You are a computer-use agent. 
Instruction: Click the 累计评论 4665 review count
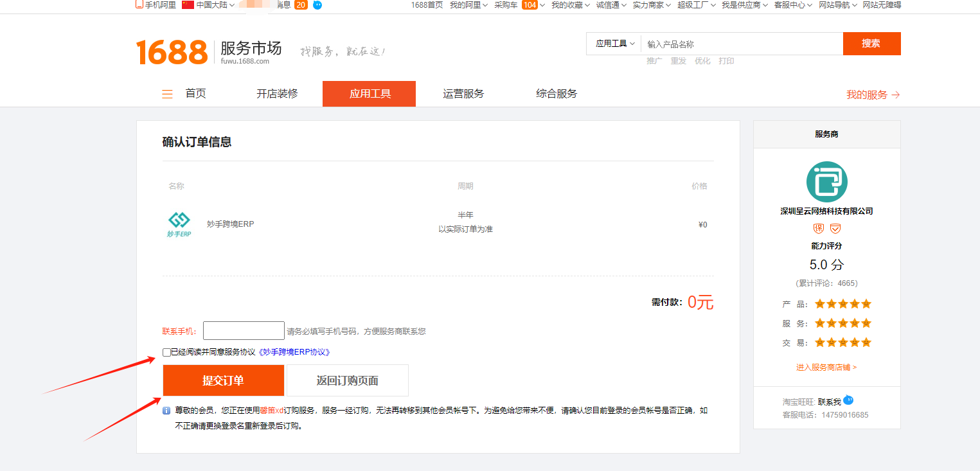pyautogui.click(x=826, y=283)
